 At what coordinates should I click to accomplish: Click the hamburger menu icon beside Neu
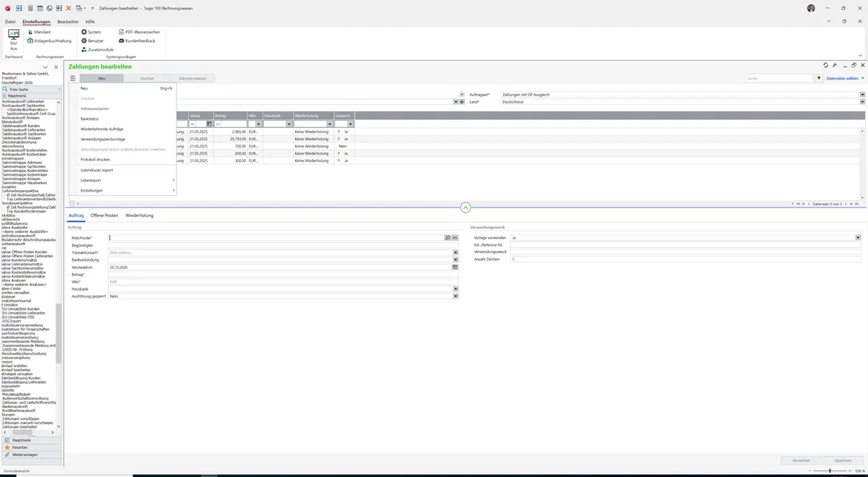(x=73, y=78)
